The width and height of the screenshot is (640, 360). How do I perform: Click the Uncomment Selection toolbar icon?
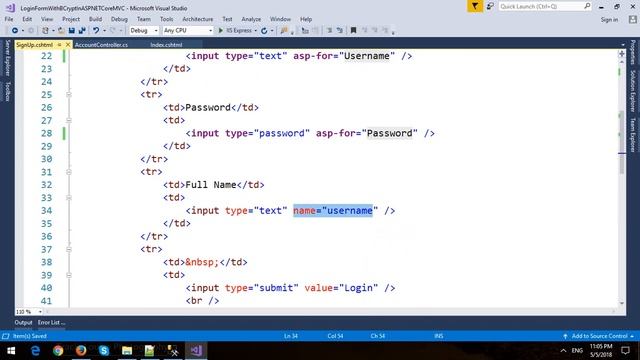coord(339,31)
